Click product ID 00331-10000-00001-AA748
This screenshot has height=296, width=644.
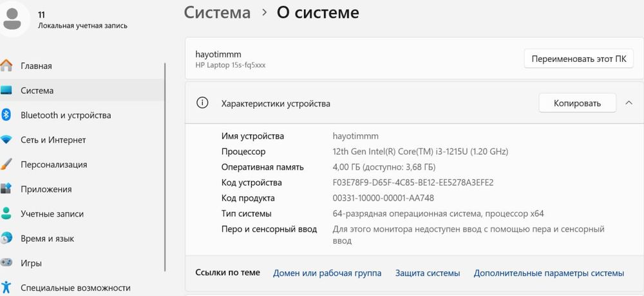(x=383, y=198)
